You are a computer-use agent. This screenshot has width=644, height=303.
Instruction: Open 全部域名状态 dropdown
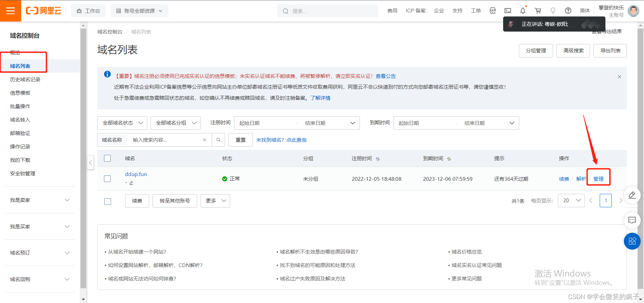tap(122, 123)
